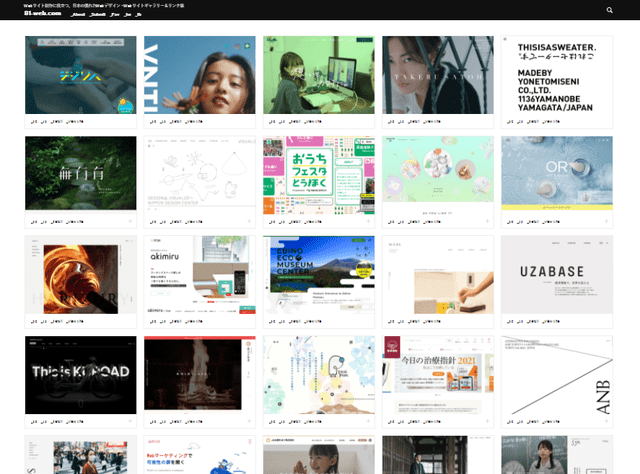Click Tweet link under TAKERU SATOH card
The height and width of the screenshot is (474, 640).
[x=414, y=122]
